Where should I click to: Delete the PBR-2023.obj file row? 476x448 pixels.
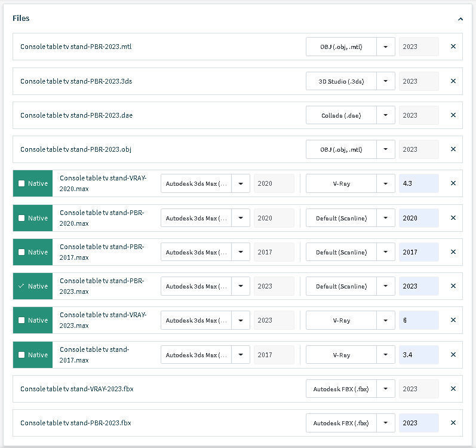[x=453, y=149]
